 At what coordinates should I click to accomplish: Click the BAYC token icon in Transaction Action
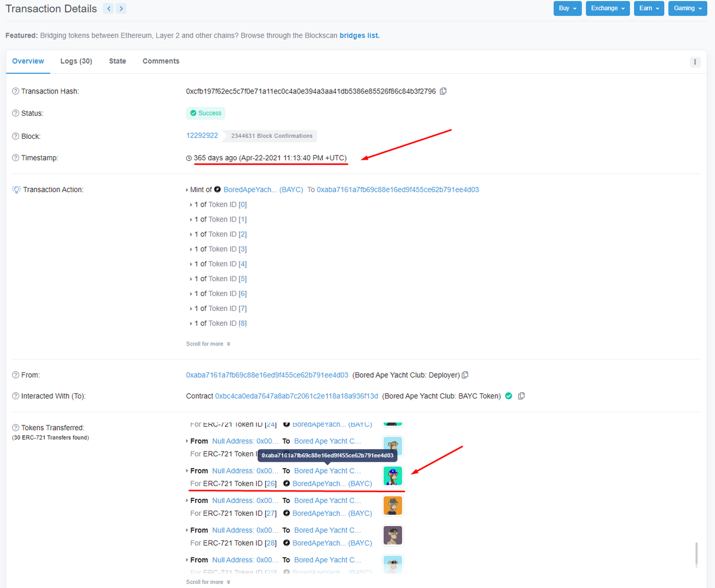click(217, 189)
